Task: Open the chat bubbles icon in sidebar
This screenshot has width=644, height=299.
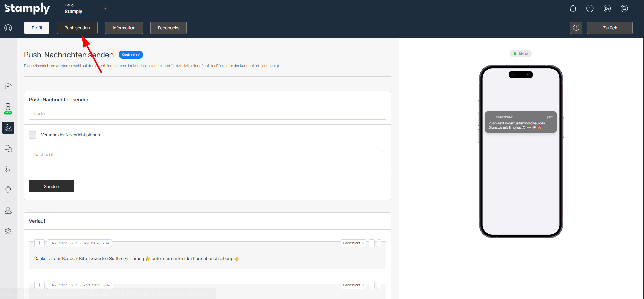Action: tap(8, 148)
